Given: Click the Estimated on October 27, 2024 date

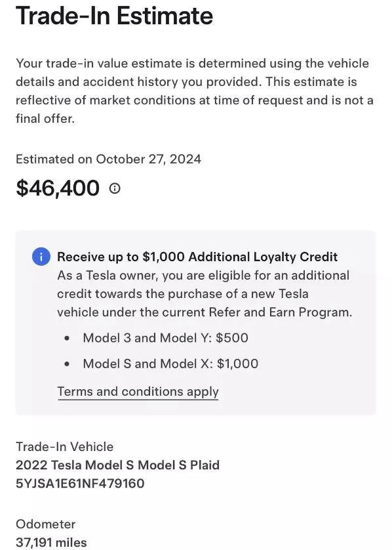Looking at the screenshot, I should pos(108,159).
